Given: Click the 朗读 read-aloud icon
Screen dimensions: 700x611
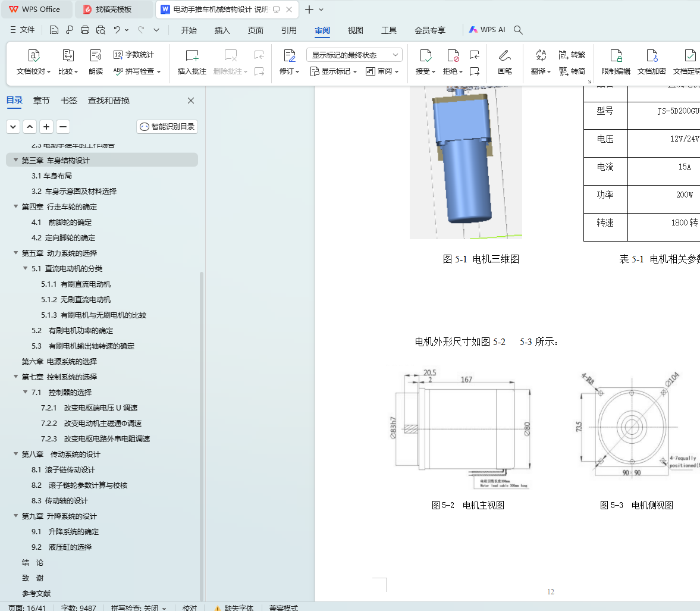Looking at the screenshot, I should point(96,56).
